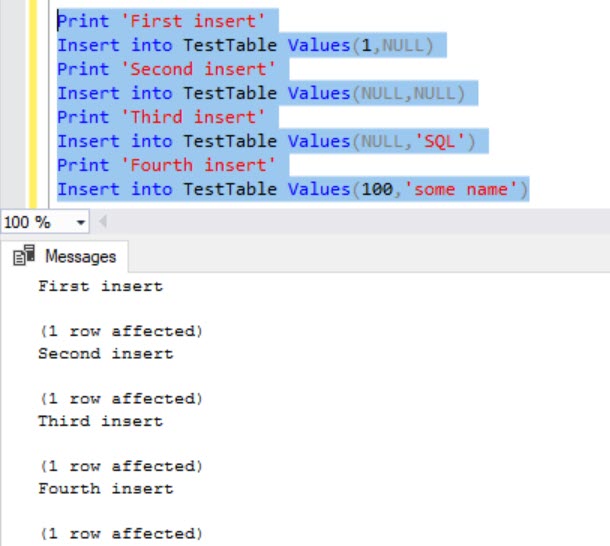Click the yellow change-tracking margin bar

pos(33,100)
